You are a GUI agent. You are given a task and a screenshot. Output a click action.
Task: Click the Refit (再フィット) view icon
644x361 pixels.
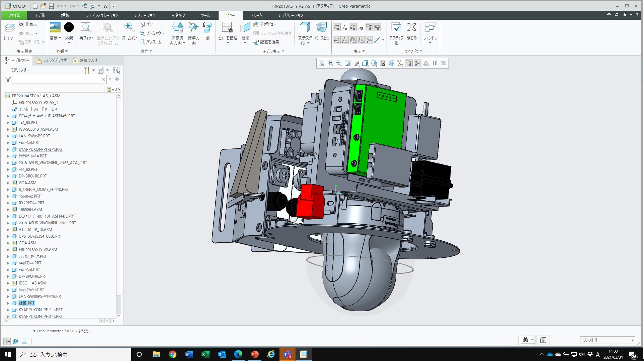point(86,27)
